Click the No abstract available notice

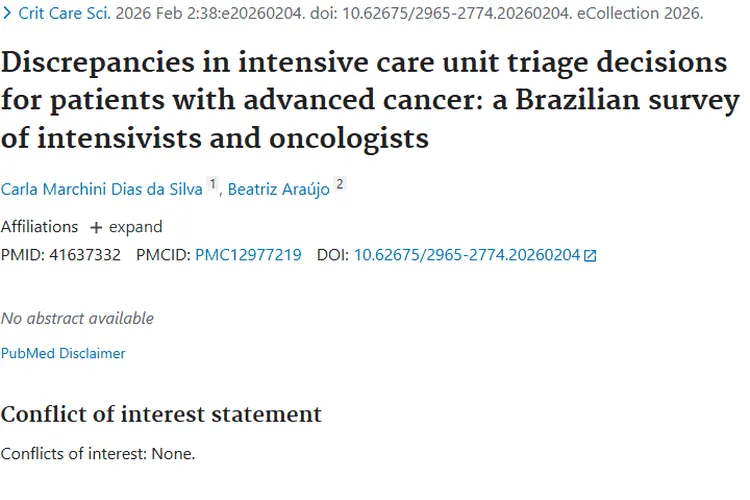pyautogui.click(x=77, y=318)
